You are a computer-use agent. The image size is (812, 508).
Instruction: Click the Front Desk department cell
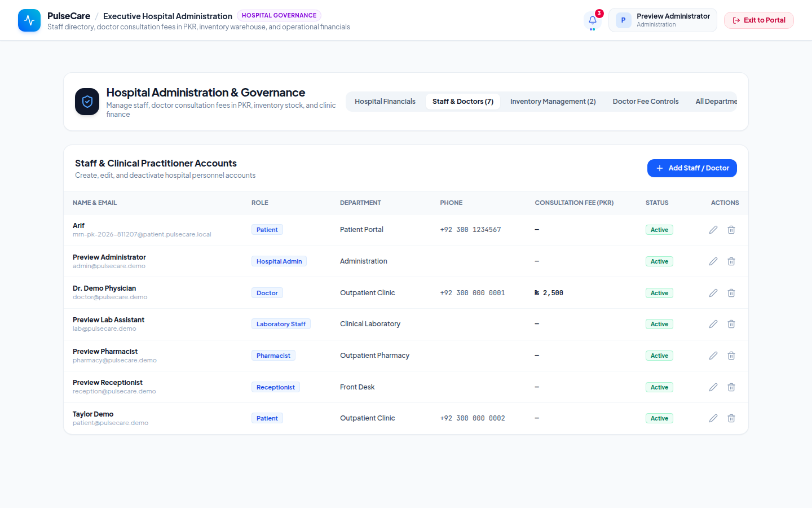pos(357,387)
